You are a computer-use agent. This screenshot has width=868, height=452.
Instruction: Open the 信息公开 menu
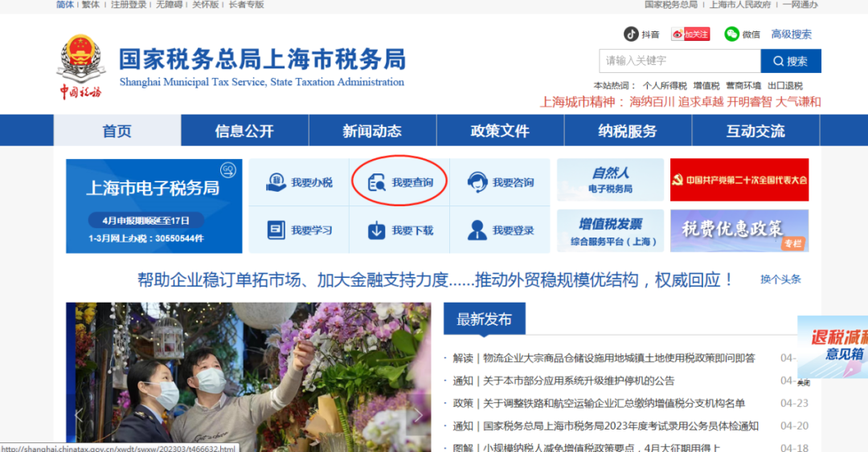244,131
